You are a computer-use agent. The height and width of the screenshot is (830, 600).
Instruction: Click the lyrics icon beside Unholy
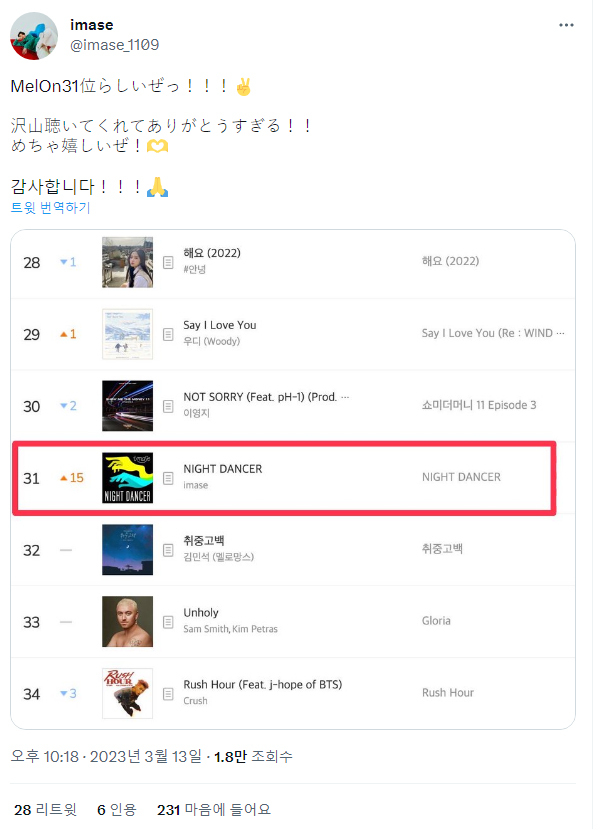tap(168, 622)
